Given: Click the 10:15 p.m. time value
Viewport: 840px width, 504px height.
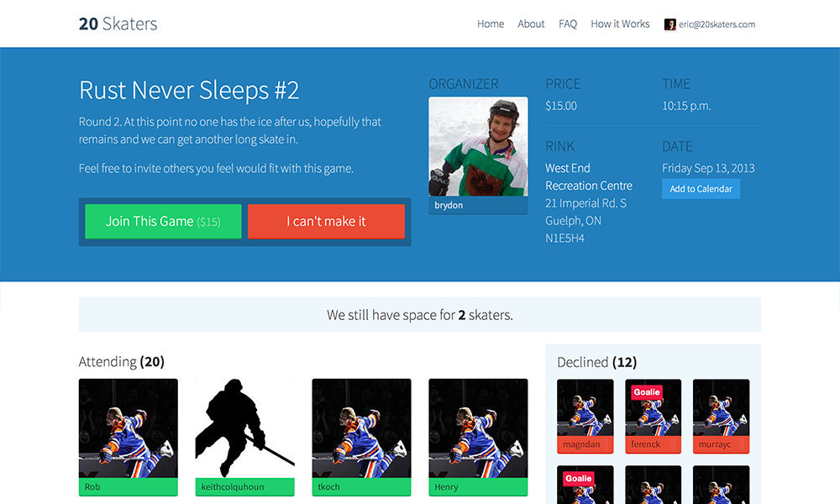Looking at the screenshot, I should click(687, 106).
